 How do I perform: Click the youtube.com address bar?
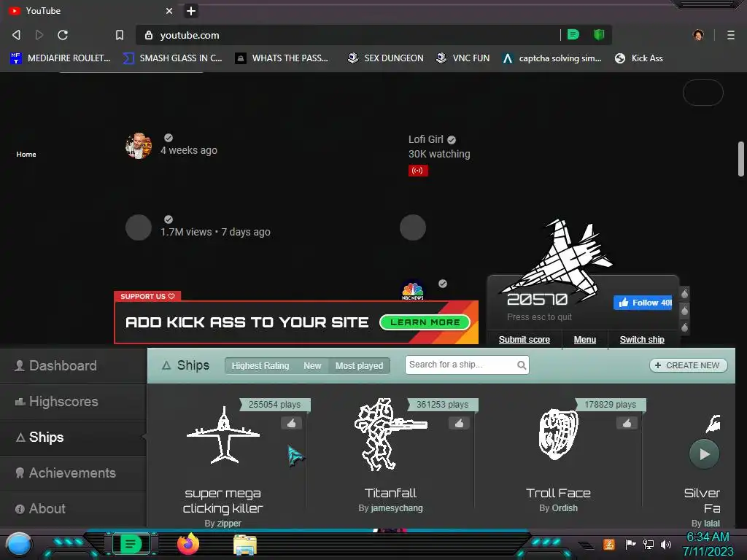click(348, 35)
